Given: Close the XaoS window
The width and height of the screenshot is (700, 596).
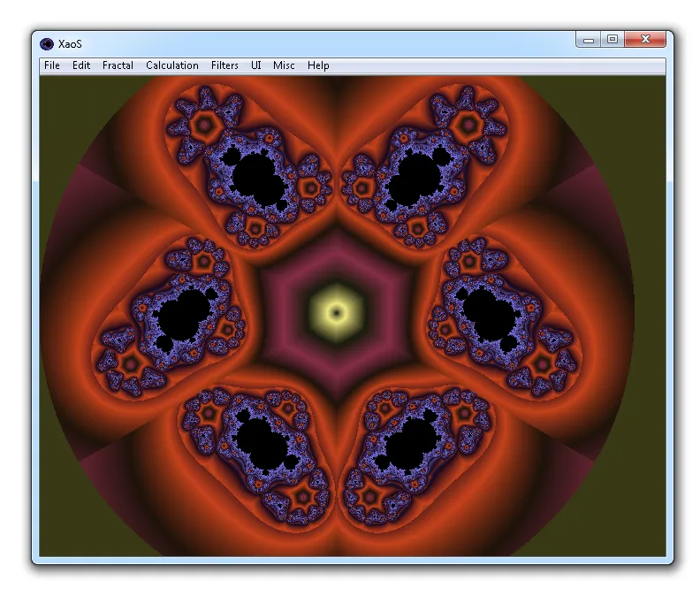Looking at the screenshot, I should [x=645, y=39].
